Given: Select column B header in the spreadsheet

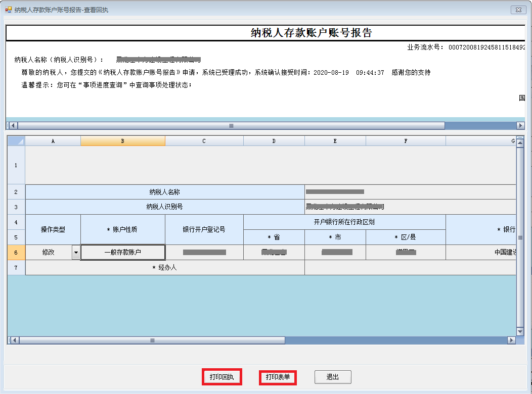Looking at the screenshot, I should [123, 141].
